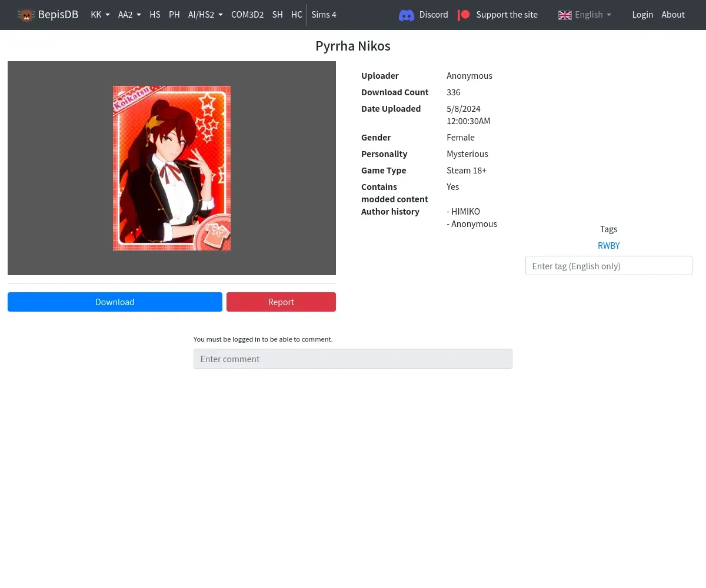Image resolution: width=706 pixels, height=588 pixels.
Task: Click HIMIKO in author history
Action: tap(464, 212)
